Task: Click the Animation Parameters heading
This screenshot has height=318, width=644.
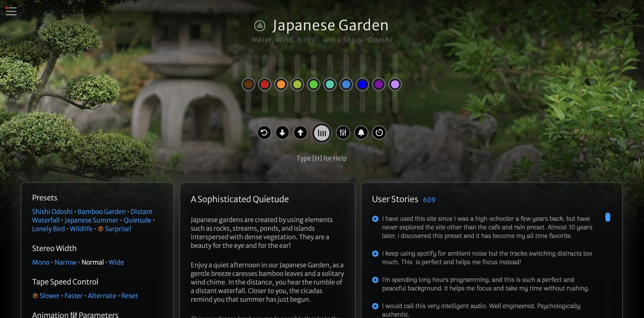Action: 75,314
